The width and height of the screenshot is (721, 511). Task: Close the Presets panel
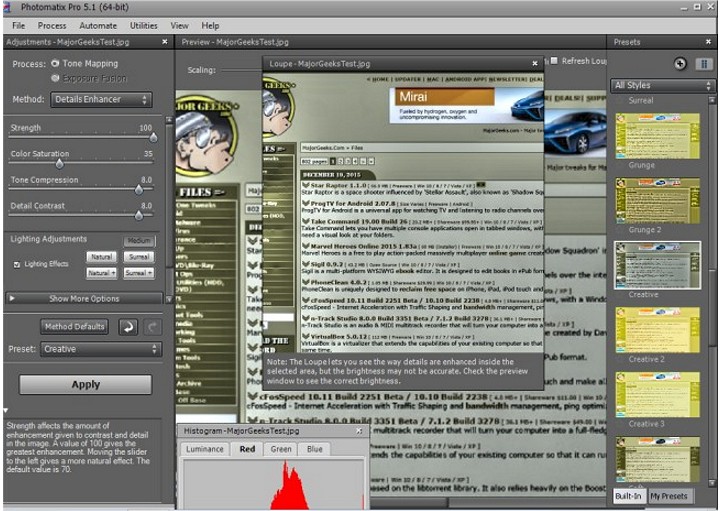708,42
